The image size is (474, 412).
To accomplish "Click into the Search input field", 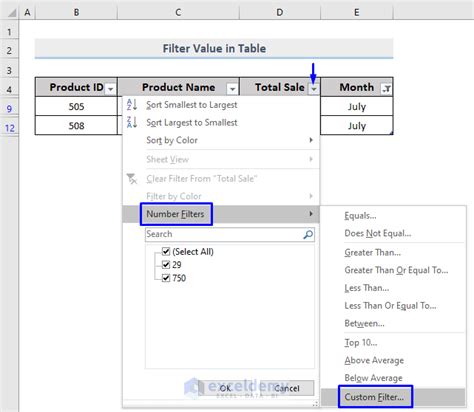I will (x=223, y=234).
